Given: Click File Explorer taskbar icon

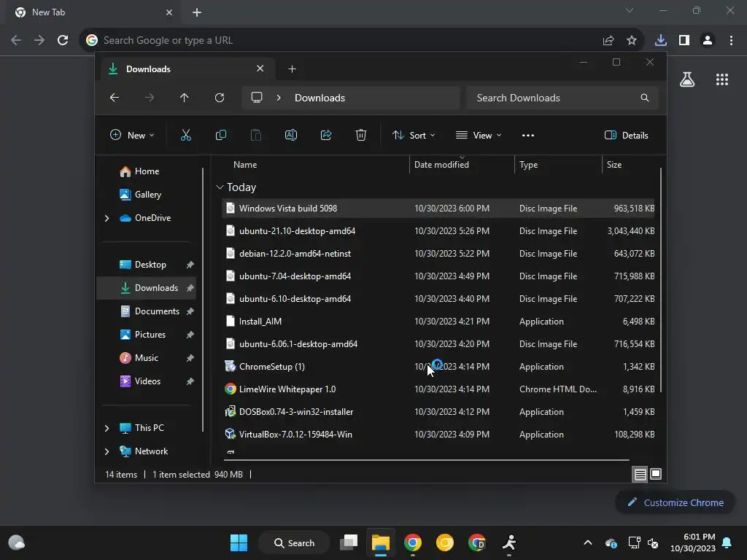Looking at the screenshot, I should 381,542.
